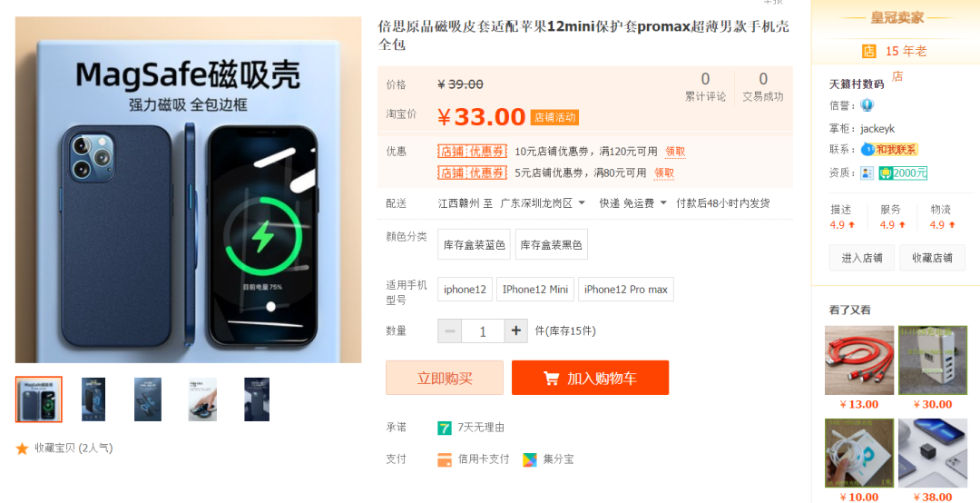The width and height of the screenshot is (980, 503).
Task: Click the 加入购物车 add-to-cart button
Action: click(590, 378)
